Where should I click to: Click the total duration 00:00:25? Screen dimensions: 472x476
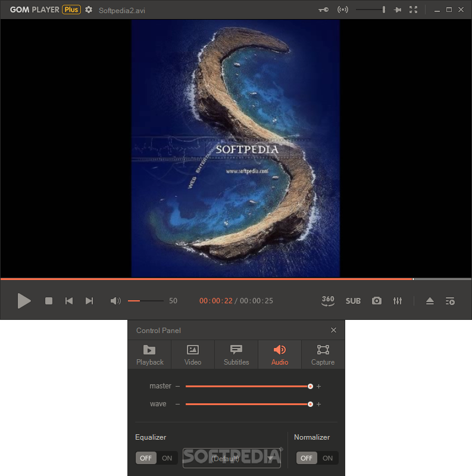coord(257,301)
